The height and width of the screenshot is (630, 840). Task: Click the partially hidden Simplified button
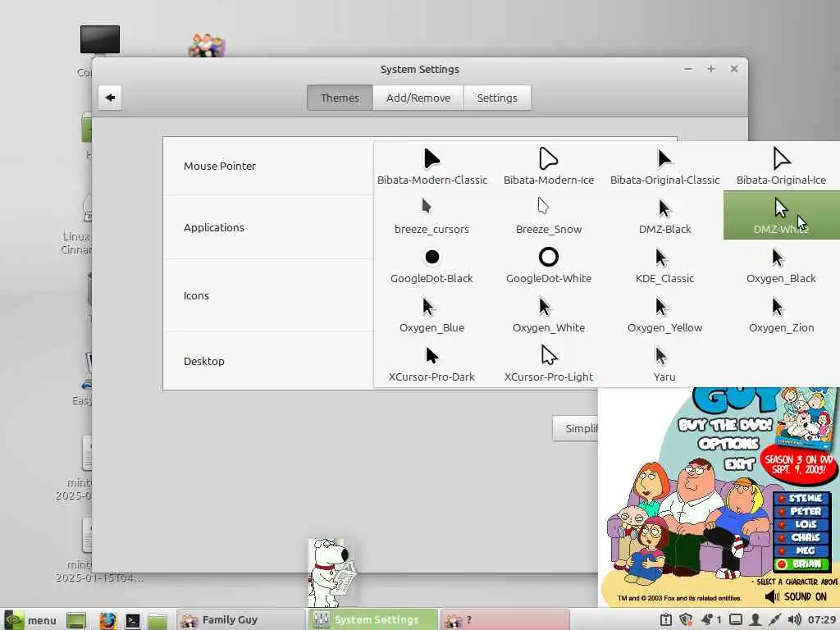576,428
